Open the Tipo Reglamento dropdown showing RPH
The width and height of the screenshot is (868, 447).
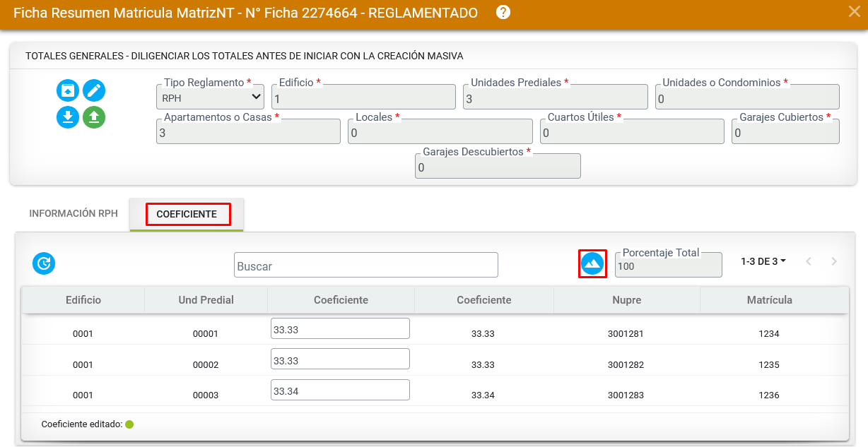coord(210,97)
